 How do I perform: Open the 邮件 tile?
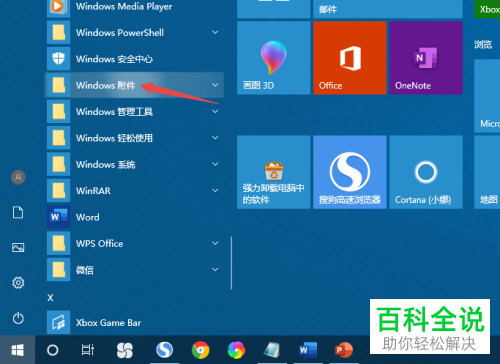[388, 9]
